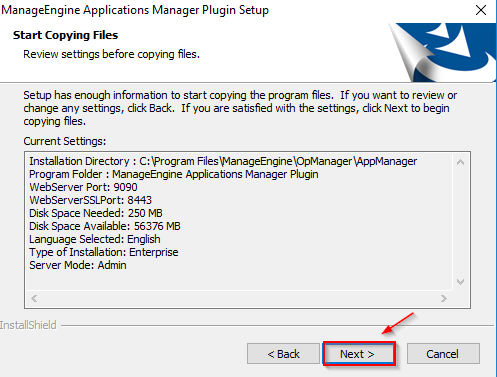
Task: Close the setup dialog window
Action: pos(481,10)
